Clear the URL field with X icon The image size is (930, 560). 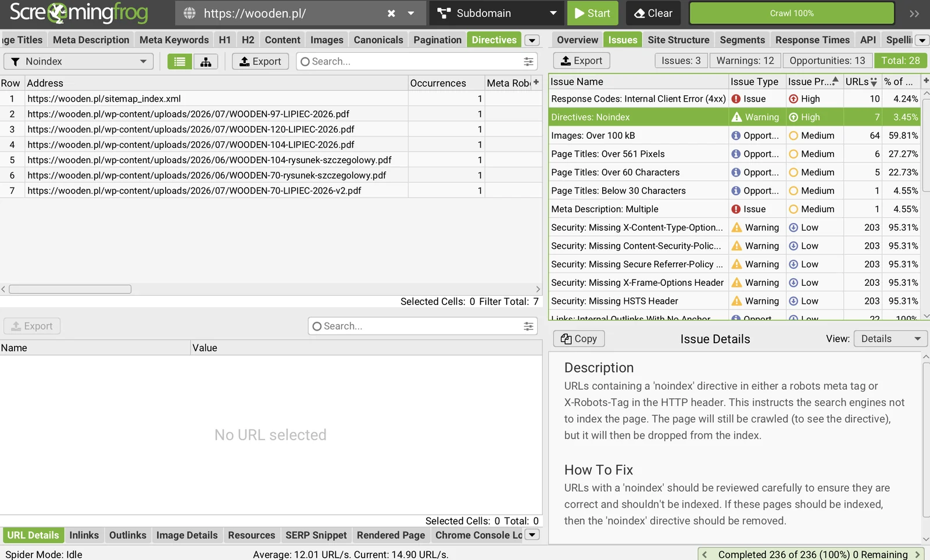(x=391, y=13)
